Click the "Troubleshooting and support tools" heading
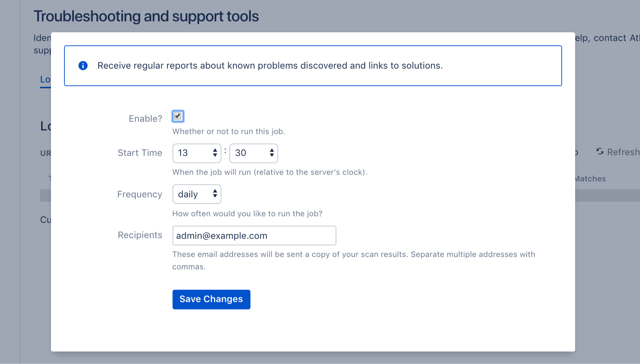 point(146,16)
